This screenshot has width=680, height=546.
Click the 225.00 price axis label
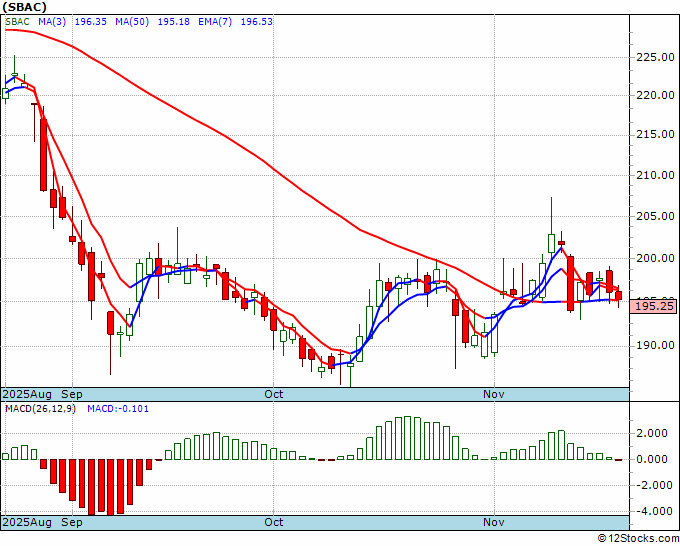tap(655, 57)
